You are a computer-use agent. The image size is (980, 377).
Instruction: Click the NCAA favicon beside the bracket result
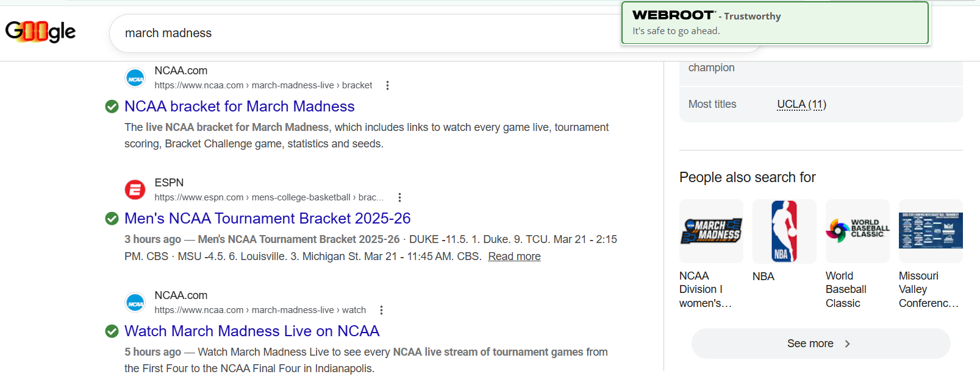tap(135, 79)
